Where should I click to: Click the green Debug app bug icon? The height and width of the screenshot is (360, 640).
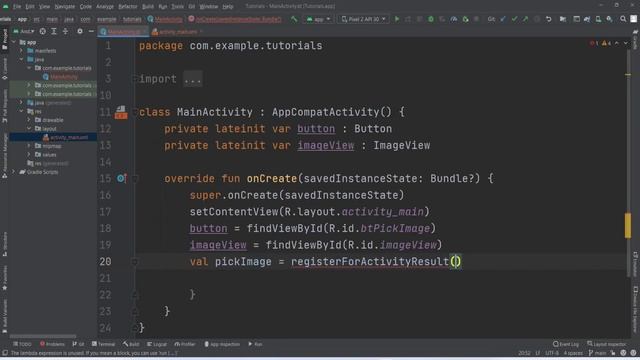(431, 19)
